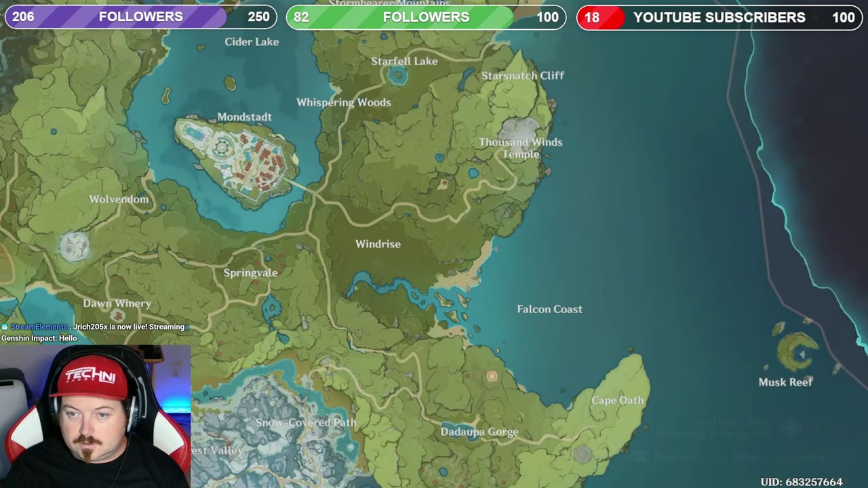Click the 'Starfell Lake' label
868x488 pixels.
tap(404, 61)
